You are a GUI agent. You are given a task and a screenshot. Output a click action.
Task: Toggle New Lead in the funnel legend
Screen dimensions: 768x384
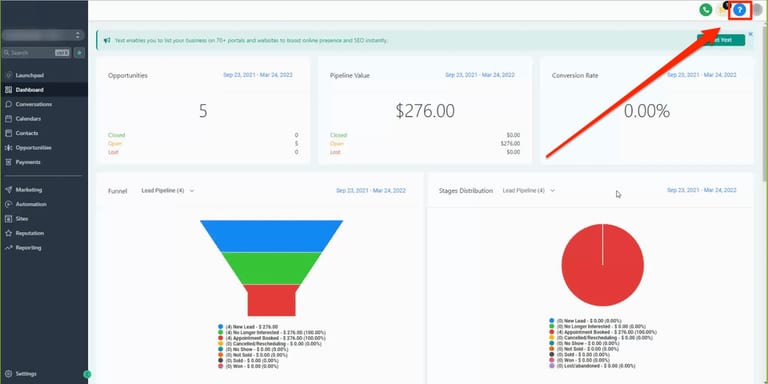[x=248, y=327]
